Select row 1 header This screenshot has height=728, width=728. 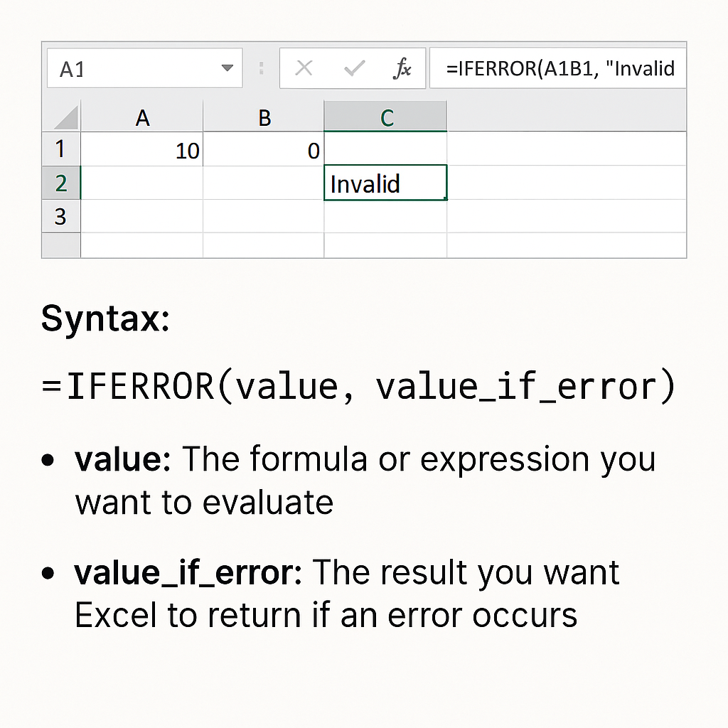[60, 149]
